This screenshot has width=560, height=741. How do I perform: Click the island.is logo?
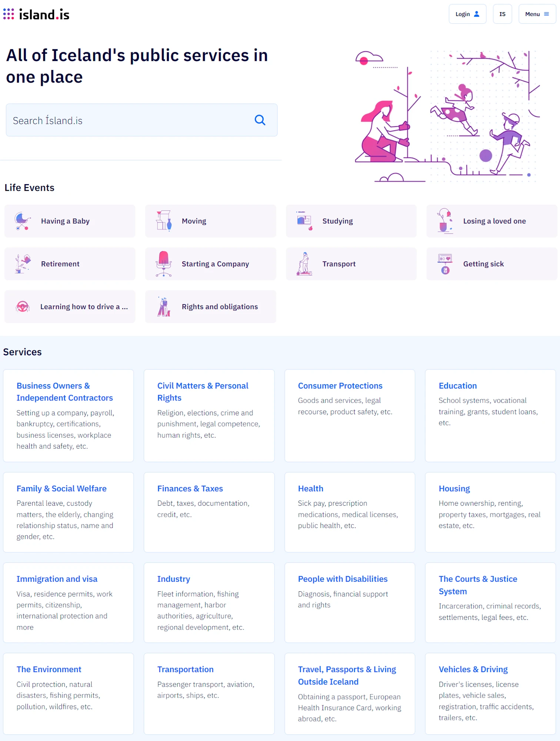pos(36,14)
